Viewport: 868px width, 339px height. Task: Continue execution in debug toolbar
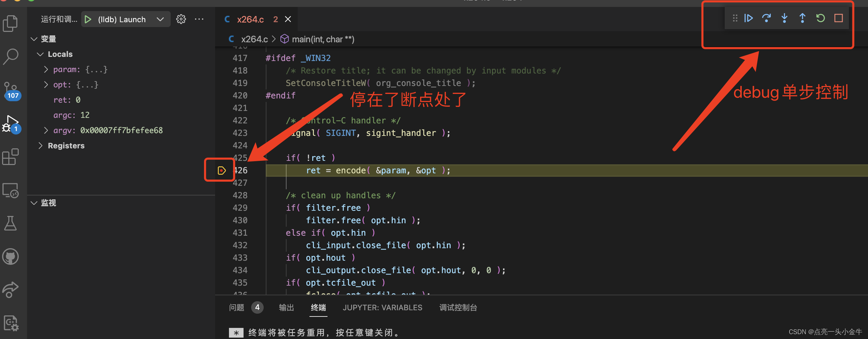click(x=748, y=18)
